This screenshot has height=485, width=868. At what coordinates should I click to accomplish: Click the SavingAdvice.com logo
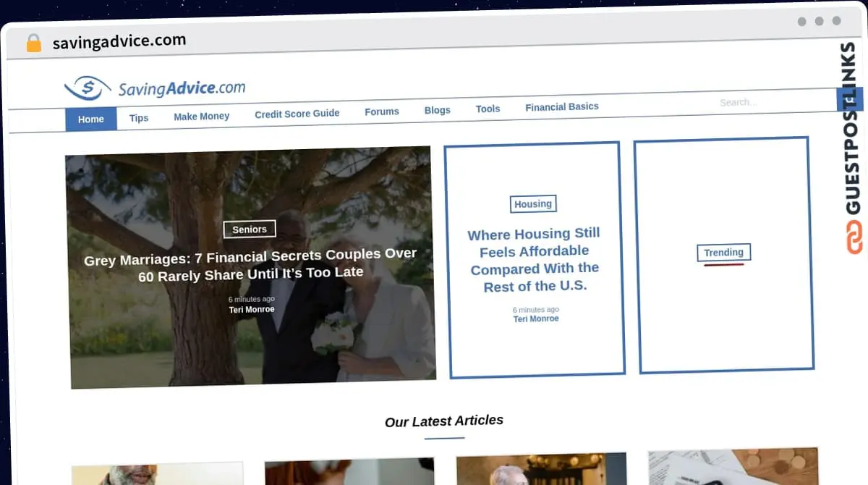[x=155, y=88]
